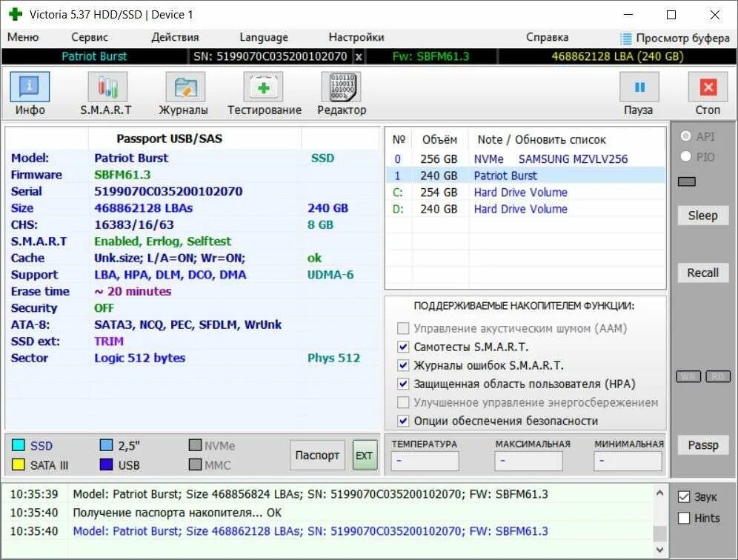Click the Просмотр буфера icon

pyautogui.click(x=625, y=38)
